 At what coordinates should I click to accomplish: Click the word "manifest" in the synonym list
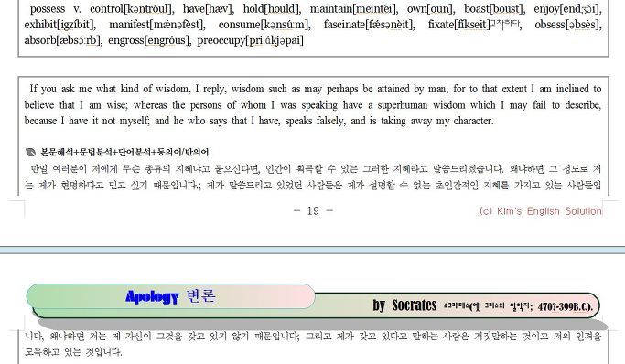pos(129,25)
